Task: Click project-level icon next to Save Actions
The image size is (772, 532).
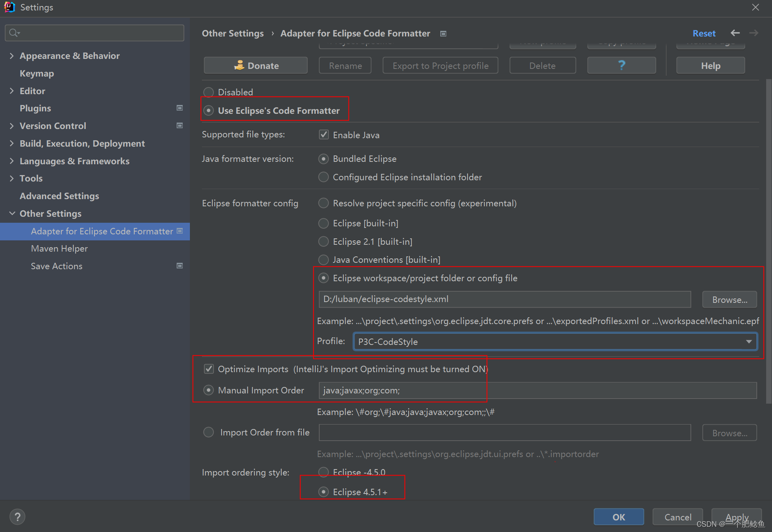Action: coord(180,266)
